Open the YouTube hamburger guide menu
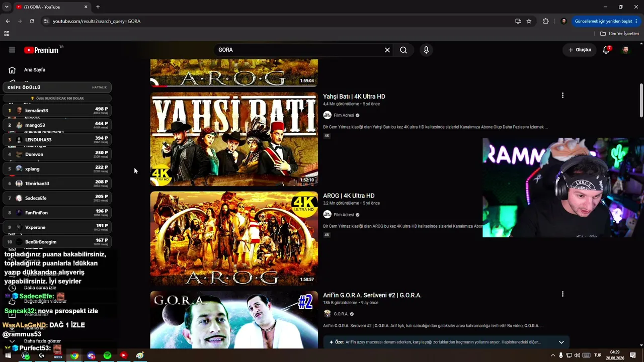Image resolution: width=644 pixels, height=362 pixels. click(12, 50)
